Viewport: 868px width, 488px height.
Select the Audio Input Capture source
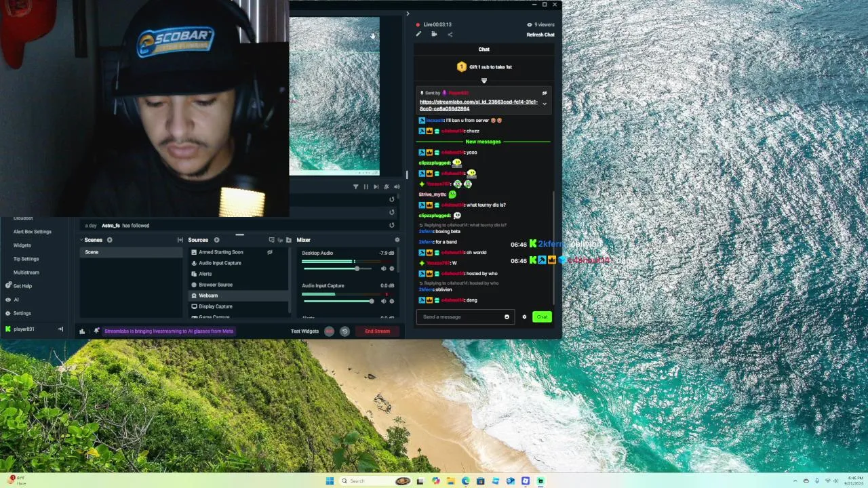[239, 263]
